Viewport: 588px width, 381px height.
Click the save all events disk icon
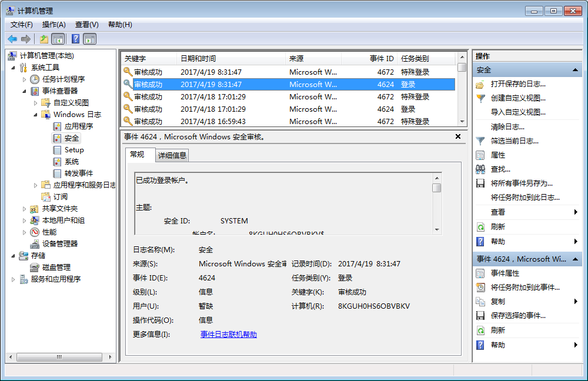(x=480, y=183)
